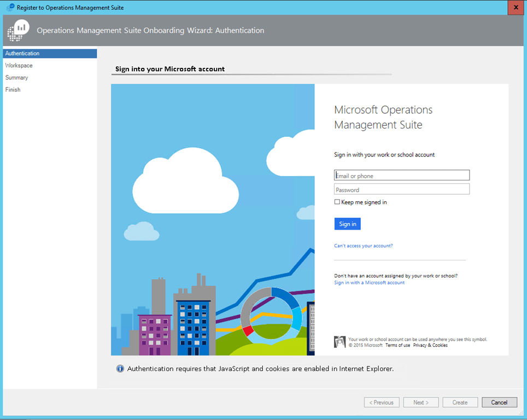The width and height of the screenshot is (527, 420).
Task: Select the Authentication step in the sidebar
Action: [x=50, y=54]
